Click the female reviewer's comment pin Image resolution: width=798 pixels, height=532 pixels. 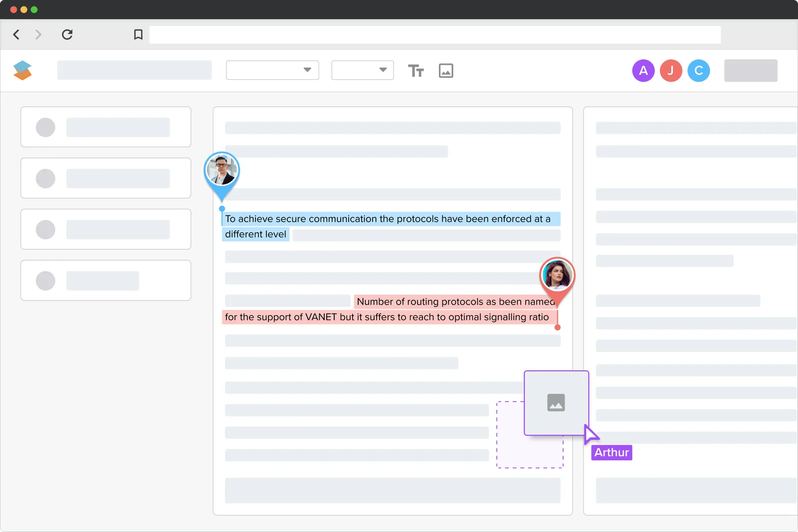(558, 275)
